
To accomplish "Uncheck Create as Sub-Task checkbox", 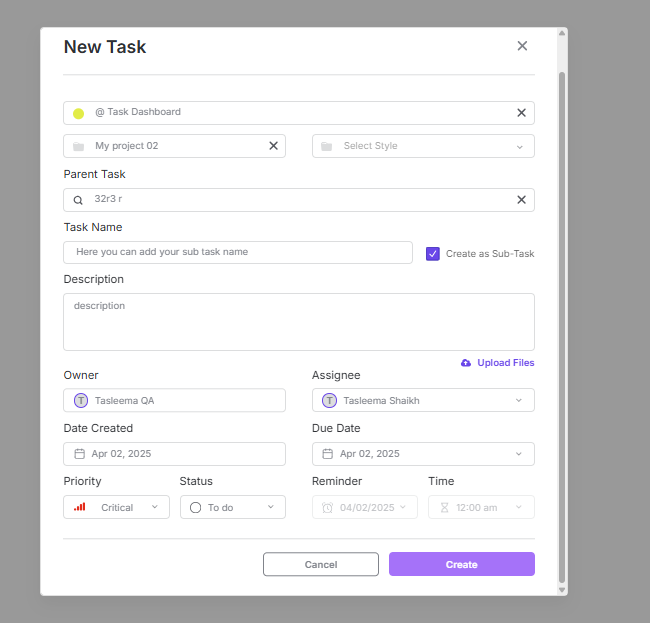I will [x=433, y=254].
